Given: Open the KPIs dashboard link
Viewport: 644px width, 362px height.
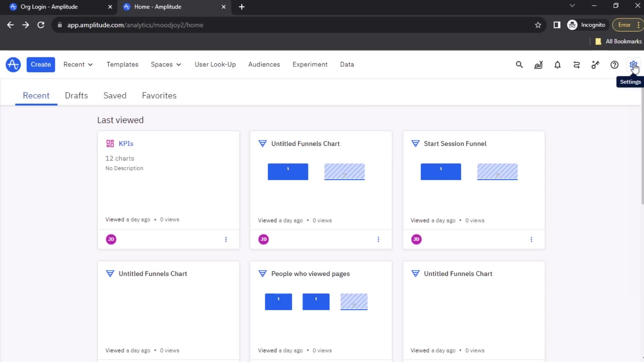Looking at the screenshot, I should 126,143.
